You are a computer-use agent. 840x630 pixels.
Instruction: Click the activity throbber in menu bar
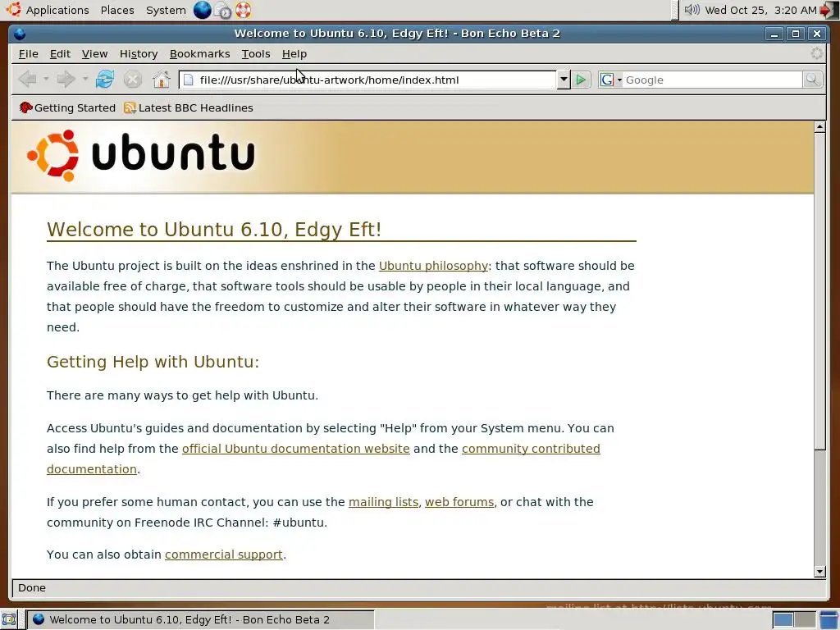tap(816, 53)
